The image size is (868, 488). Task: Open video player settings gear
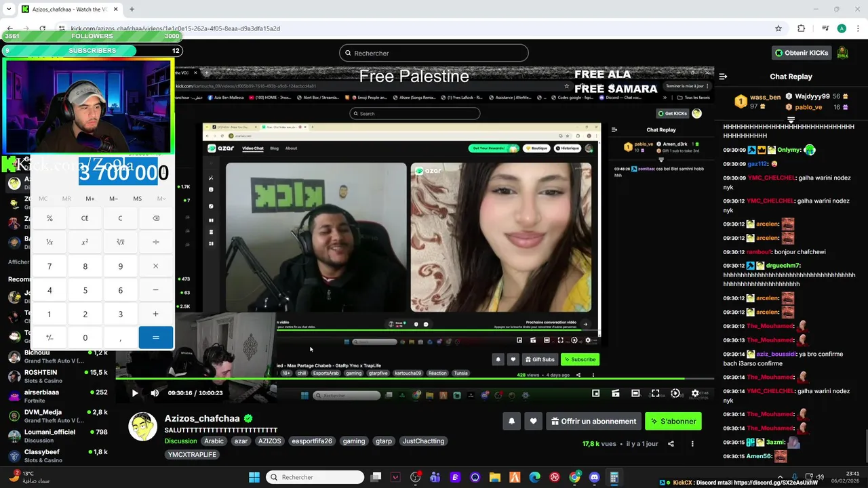point(695,393)
